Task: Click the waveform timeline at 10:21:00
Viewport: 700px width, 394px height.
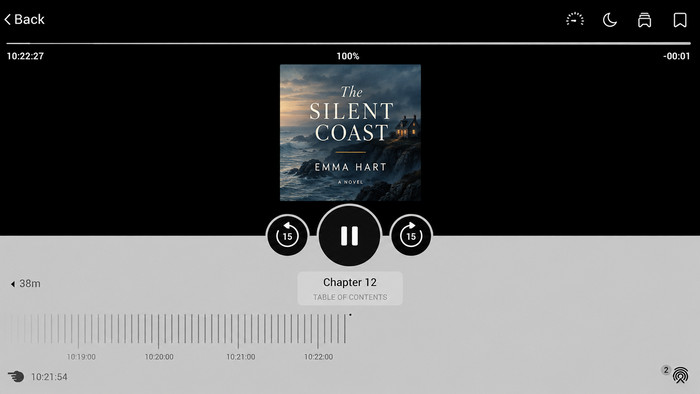Action: coord(238,331)
